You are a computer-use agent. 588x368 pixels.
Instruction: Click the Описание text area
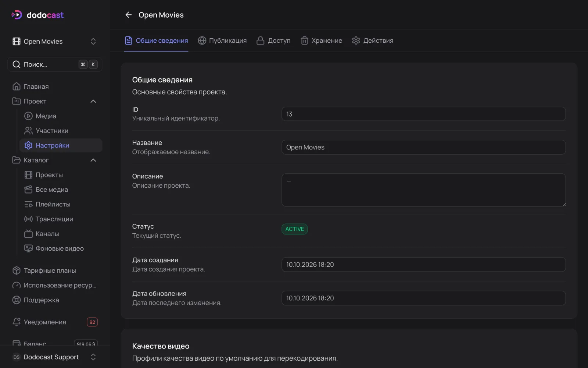pyautogui.click(x=423, y=190)
